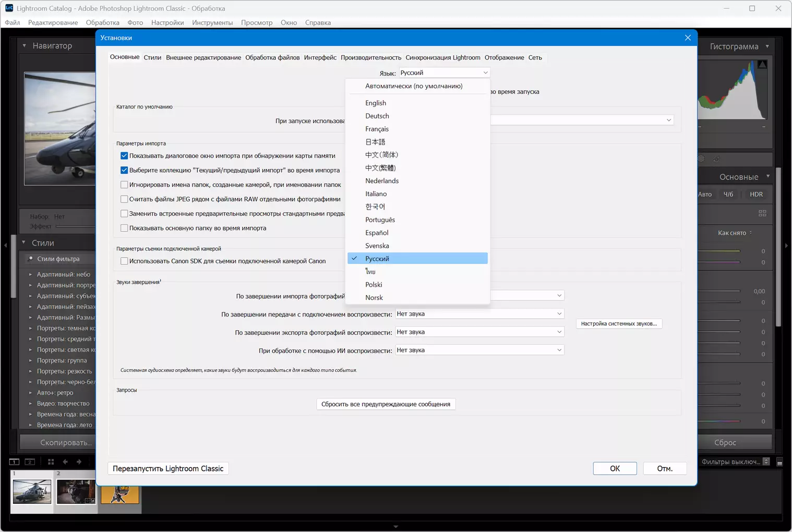Select main window display mode 1 icon
The image size is (792, 532).
click(14, 462)
